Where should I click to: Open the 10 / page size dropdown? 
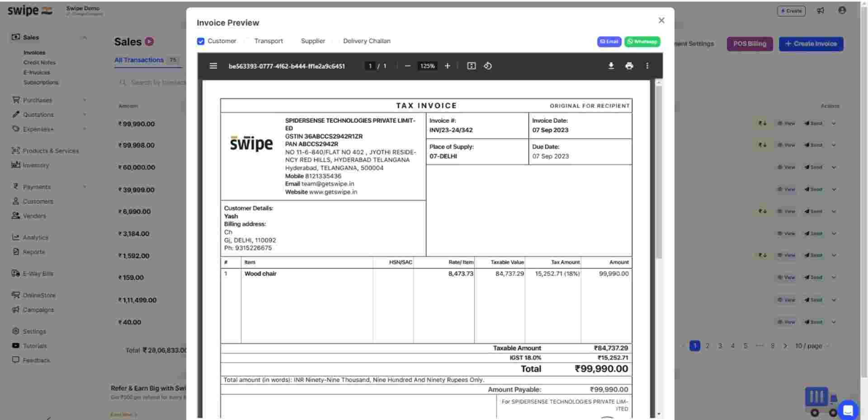(x=812, y=346)
